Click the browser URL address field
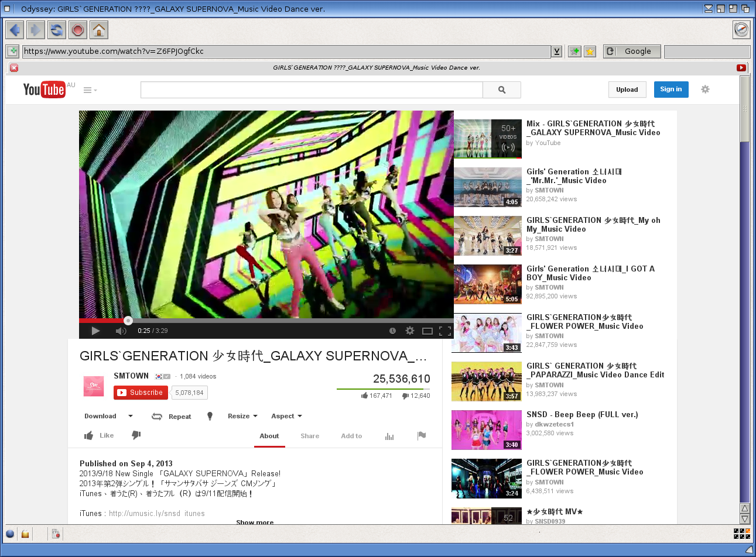Image resolution: width=756 pixels, height=557 pixels. 287,51
